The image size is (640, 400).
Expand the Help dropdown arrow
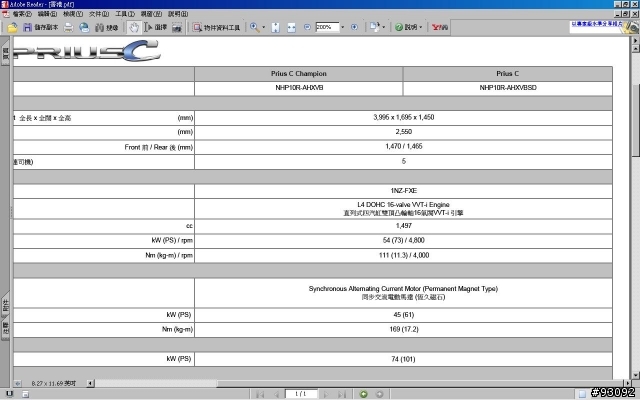coord(421,27)
